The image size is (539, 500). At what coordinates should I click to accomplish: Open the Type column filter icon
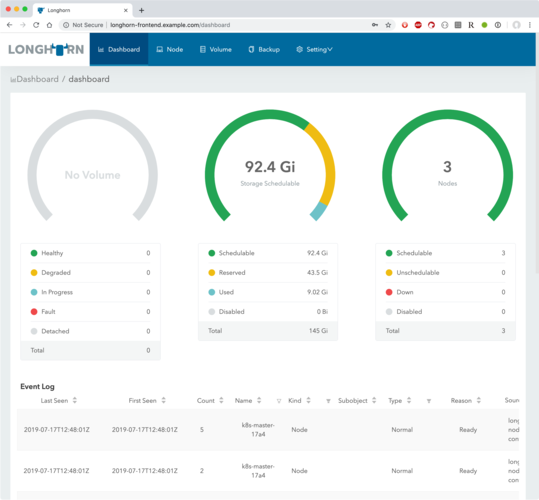coord(429,401)
